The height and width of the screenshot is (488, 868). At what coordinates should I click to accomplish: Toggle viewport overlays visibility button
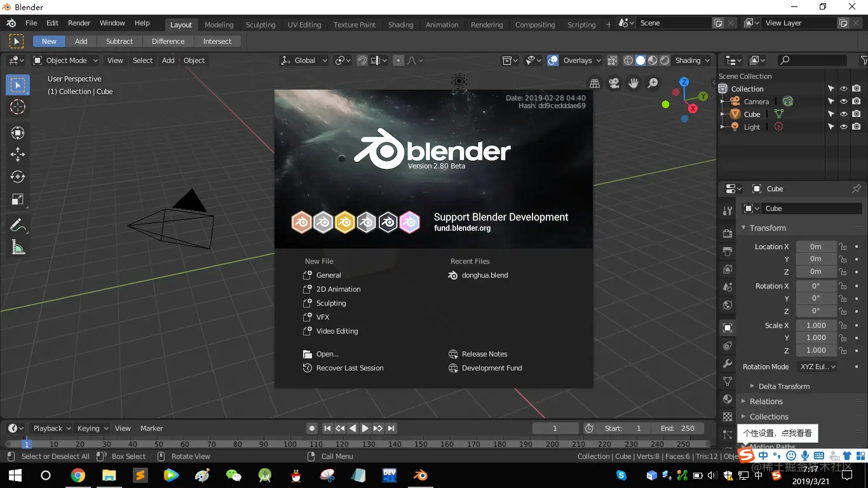tap(553, 60)
